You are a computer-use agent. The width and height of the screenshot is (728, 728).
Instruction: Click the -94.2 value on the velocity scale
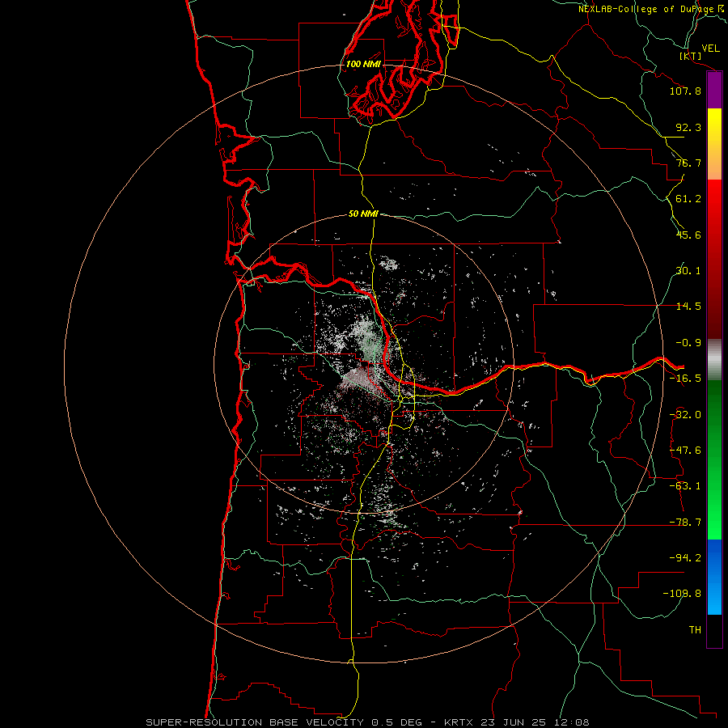pos(685,558)
